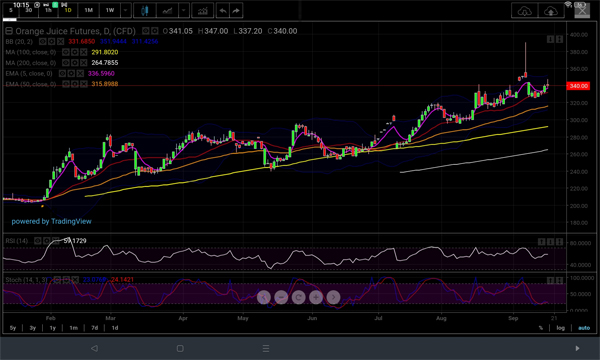Click the undo arrow in the toolbar
The width and height of the screenshot is (600, 360).
click(x=223, y=11)
